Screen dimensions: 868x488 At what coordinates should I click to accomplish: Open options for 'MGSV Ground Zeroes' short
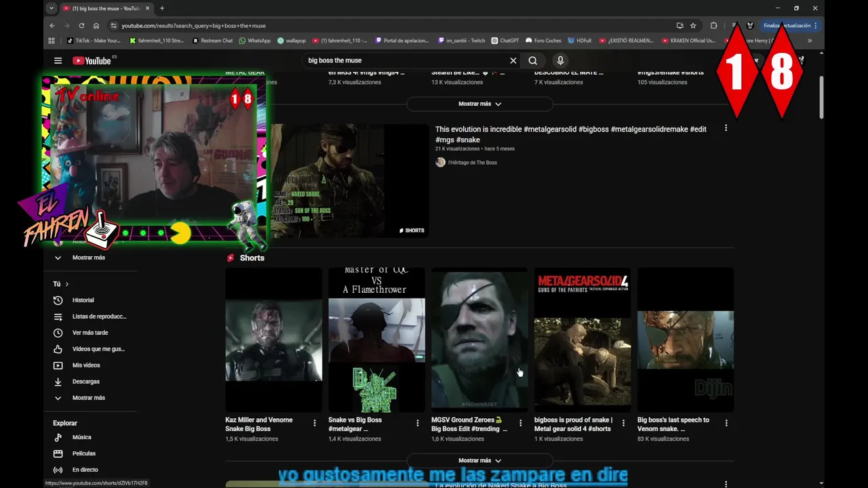[521, 423]
